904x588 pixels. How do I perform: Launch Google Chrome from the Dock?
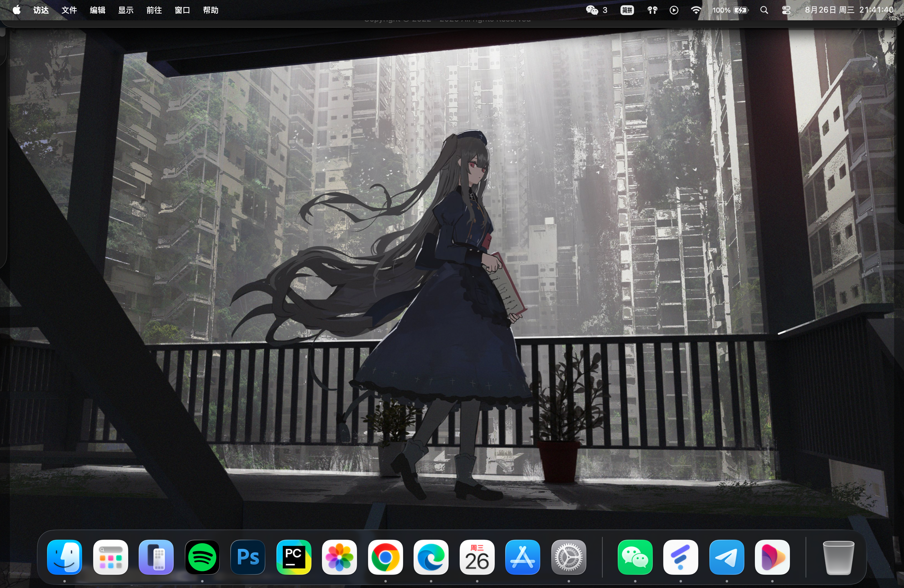click(x=385, y=557)
